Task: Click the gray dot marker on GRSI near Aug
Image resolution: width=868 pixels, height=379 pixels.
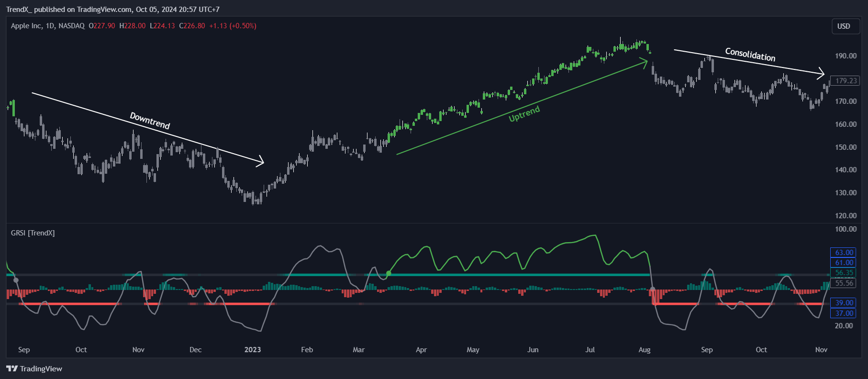Action: [x=653, y=290]
